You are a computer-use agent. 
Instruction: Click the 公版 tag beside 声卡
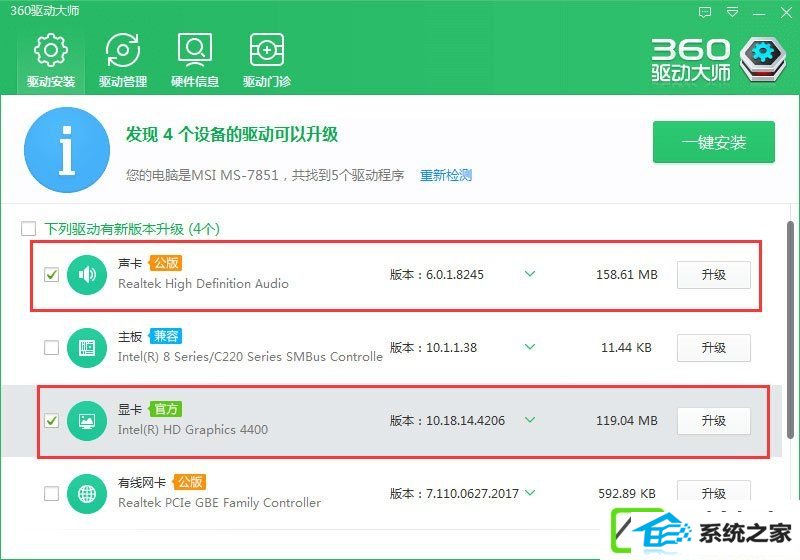tap(166, 263)
